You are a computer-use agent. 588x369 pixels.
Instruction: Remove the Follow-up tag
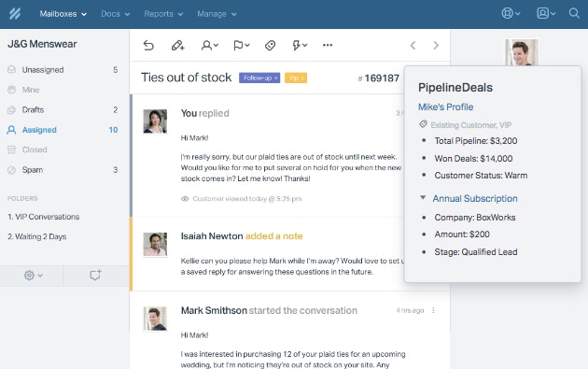click(x=275, y=78)
